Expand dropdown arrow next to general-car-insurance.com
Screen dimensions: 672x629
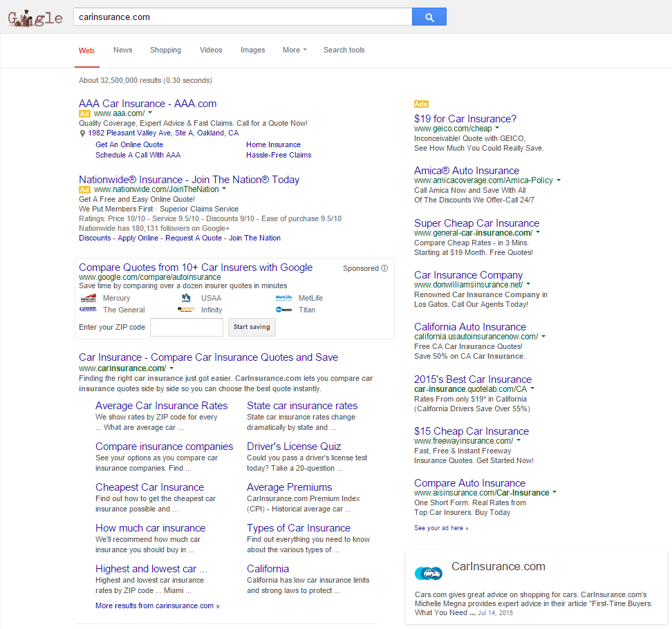pyautogui.click(x=538, y=232)
